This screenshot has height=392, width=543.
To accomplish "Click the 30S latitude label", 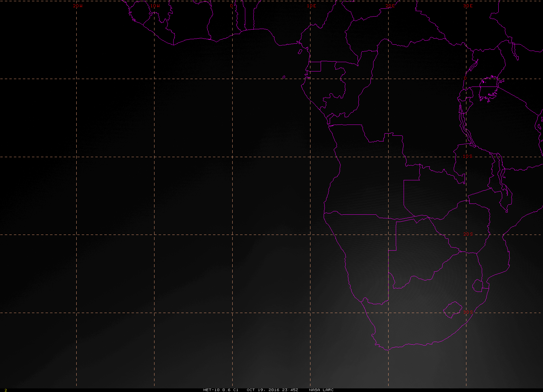I will point(468,312).
